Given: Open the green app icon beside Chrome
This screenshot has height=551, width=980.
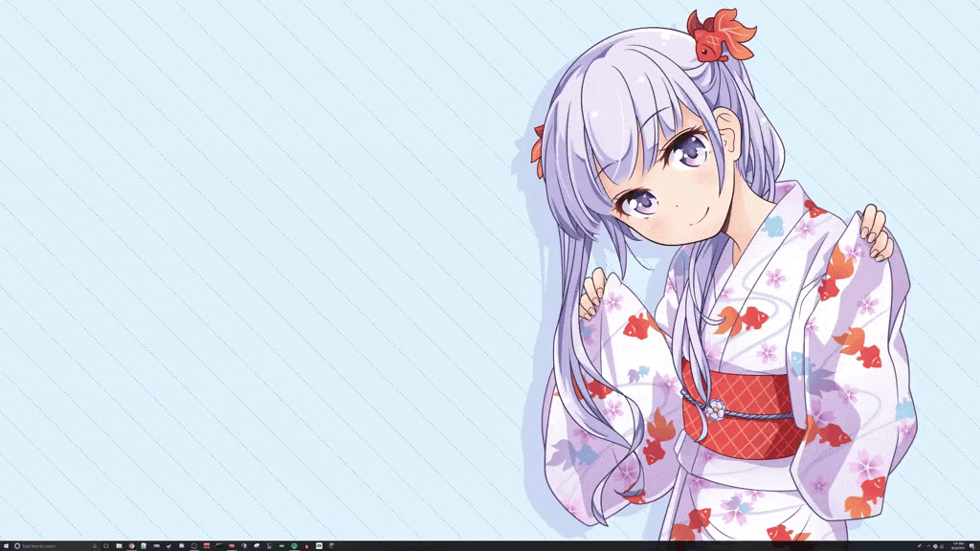Looking at the screenshot, I should [144, 546].
